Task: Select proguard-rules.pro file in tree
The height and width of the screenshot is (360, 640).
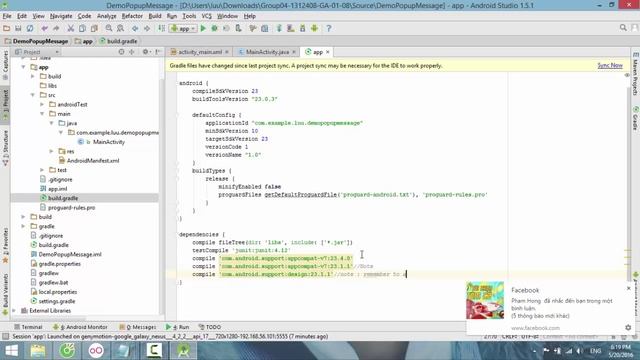Action: [x=71, y=207]
